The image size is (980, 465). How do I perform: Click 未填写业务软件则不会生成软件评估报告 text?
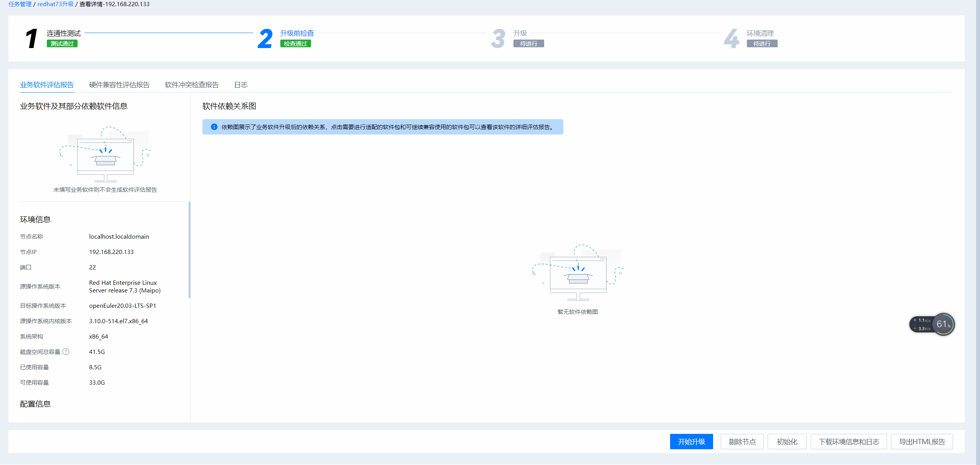click(105, 189)
